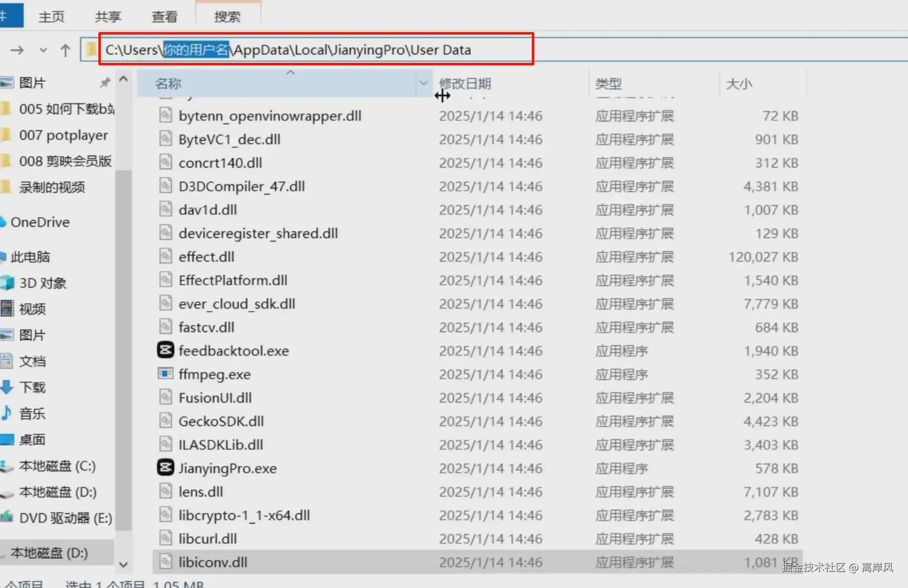
Task: Click the back navigation arrow icon
Action: 17,50
